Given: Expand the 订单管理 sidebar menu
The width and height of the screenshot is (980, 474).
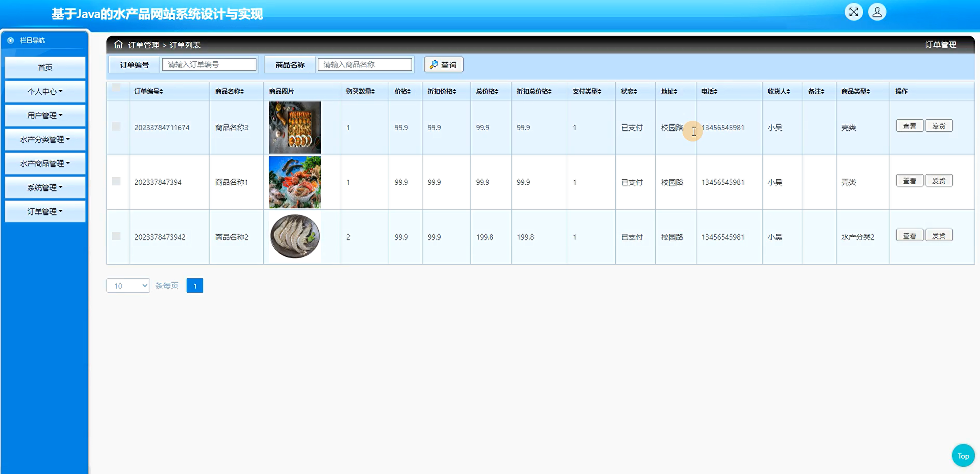Looking at the screenshot, I should pos(45,211).
